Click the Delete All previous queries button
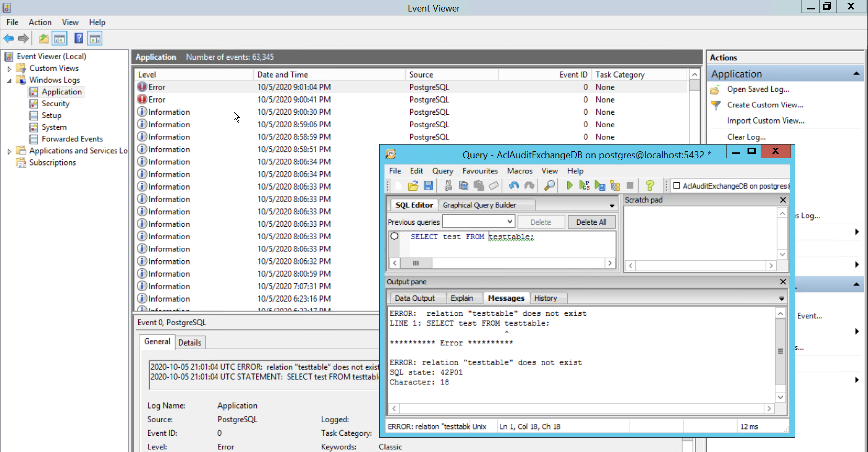868x452 pixels. coord(591,222)
